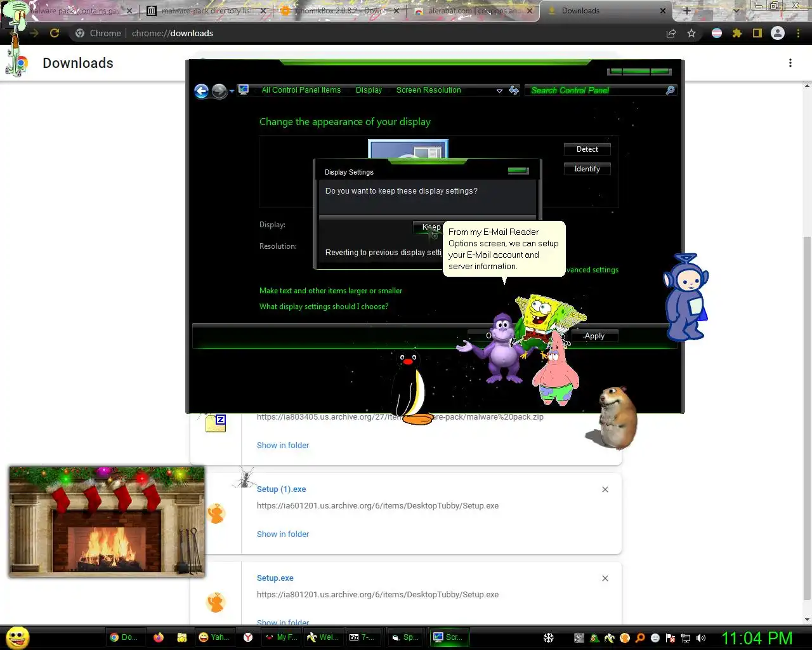Click the Screen Resolution breadcrumb
The width and height of the screenshot is (812, 650).
(429, 90)
